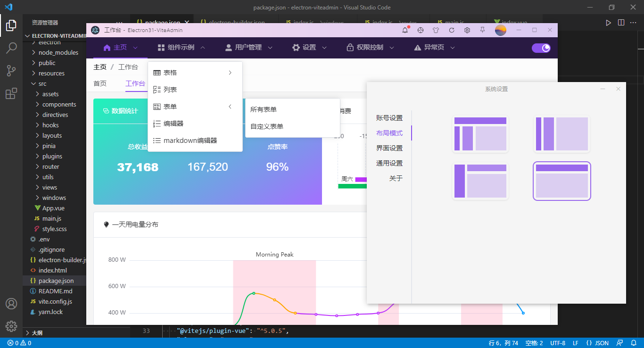Open notifications via the bell icon
The width and height of the screenshot is (644, 348).
coord(405,30)
